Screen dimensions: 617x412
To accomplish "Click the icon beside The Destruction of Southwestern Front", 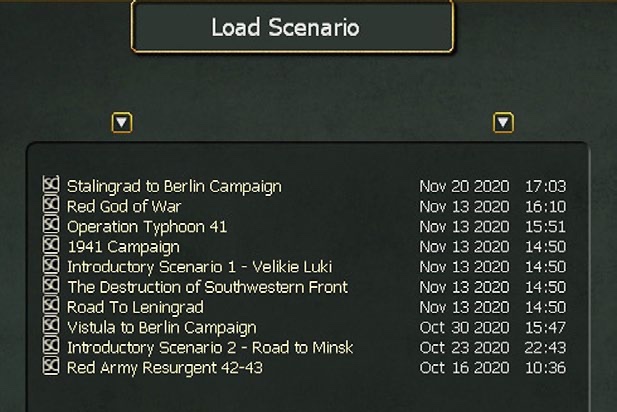I will (51, 287).
